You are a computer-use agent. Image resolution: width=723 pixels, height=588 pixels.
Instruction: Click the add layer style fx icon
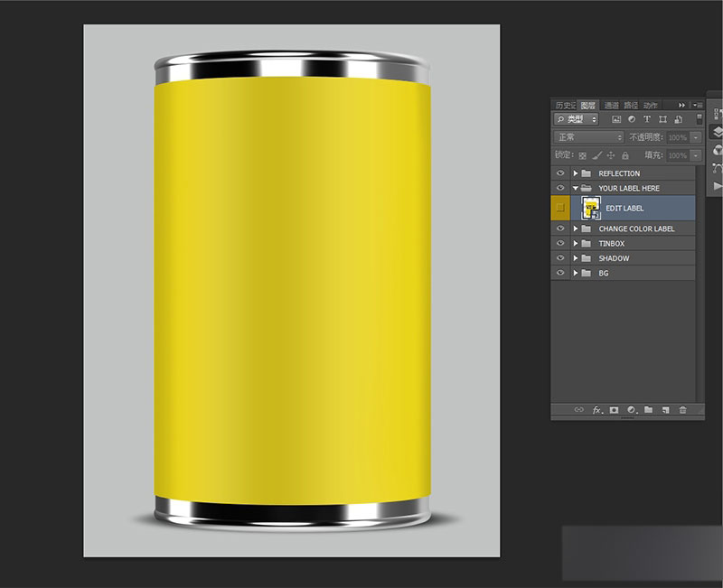(x=597, y=410)
